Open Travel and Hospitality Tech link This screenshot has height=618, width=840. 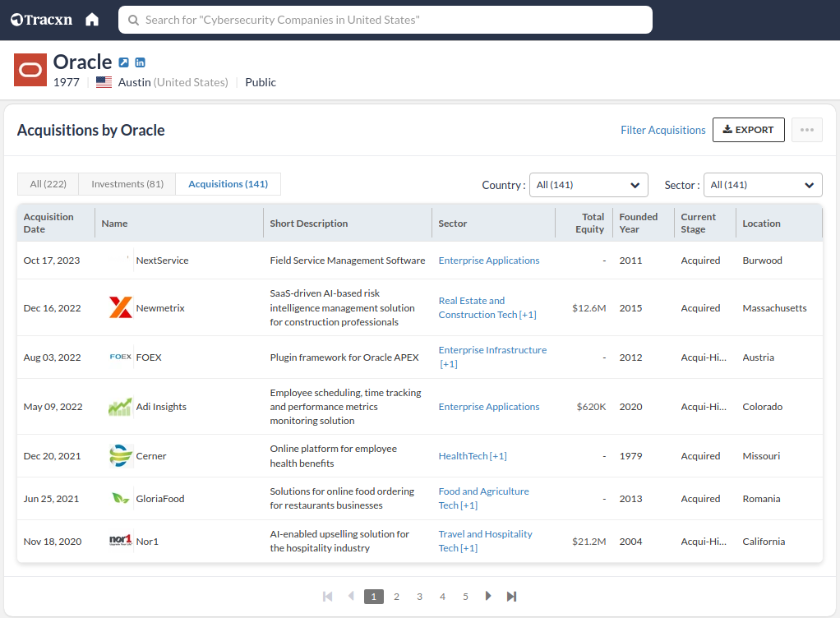pyautogui.click(x=486, y=541)
